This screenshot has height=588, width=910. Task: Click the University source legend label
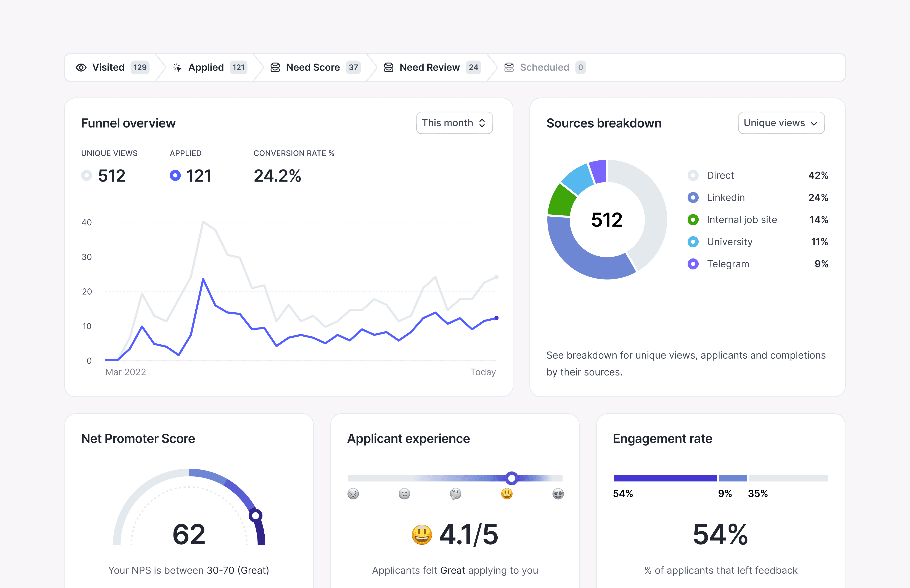729,242
